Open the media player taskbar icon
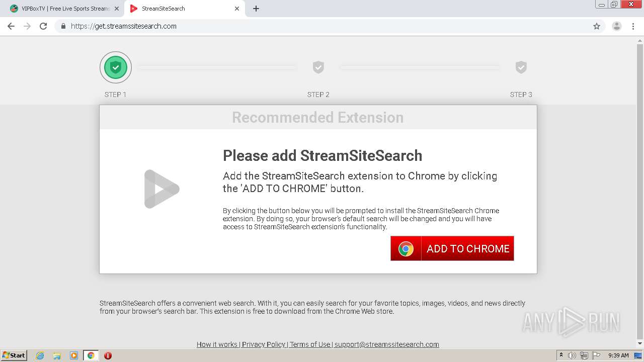This screenshot has height=362, width=644. 74,355
